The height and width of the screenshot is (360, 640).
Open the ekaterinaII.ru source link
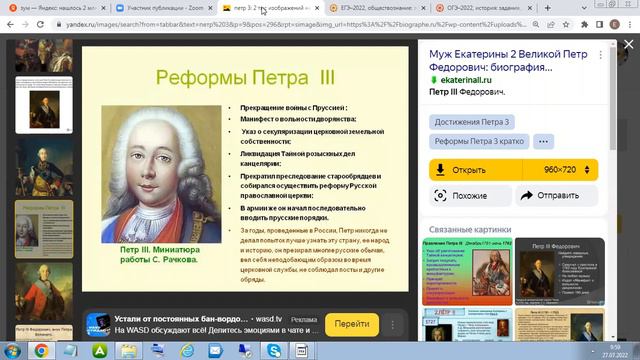pyautogui.click(x=466, y=80)
